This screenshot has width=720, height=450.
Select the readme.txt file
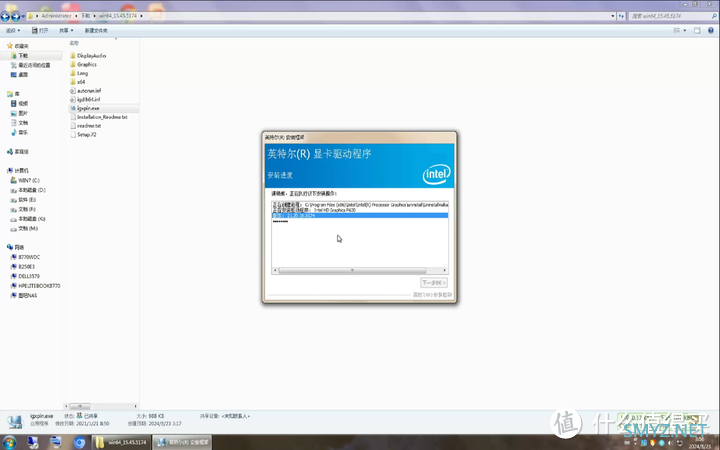[x=85, y=126]
